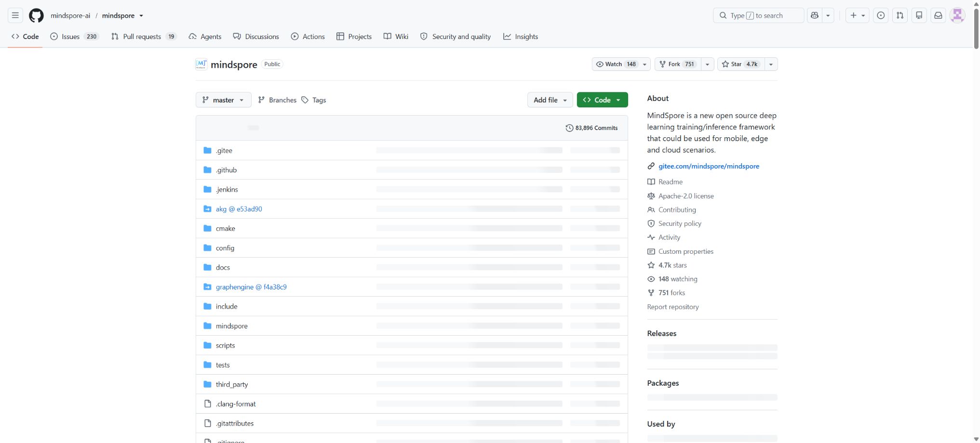Open the third_party folder
Screen dimensions: 980x443
click(232, 384)
